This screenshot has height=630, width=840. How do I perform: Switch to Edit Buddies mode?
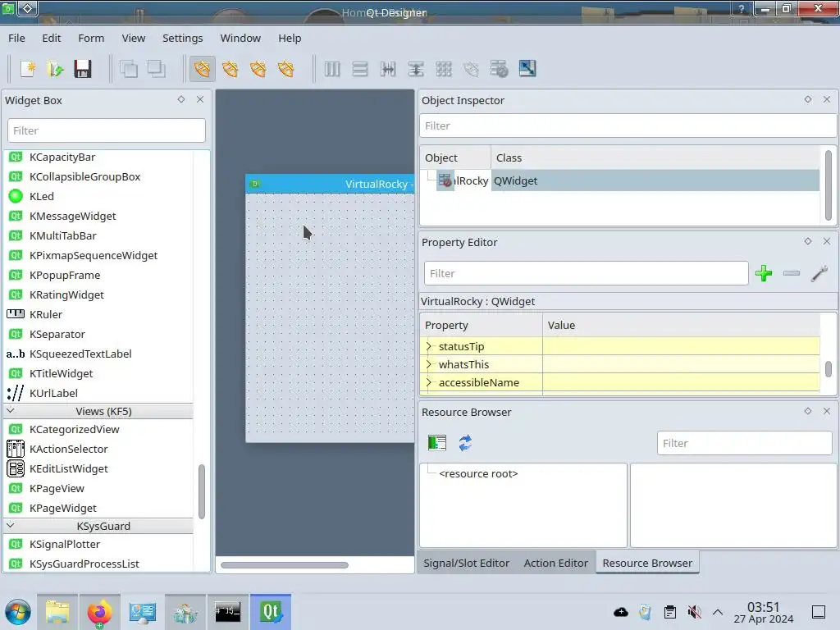258,69
